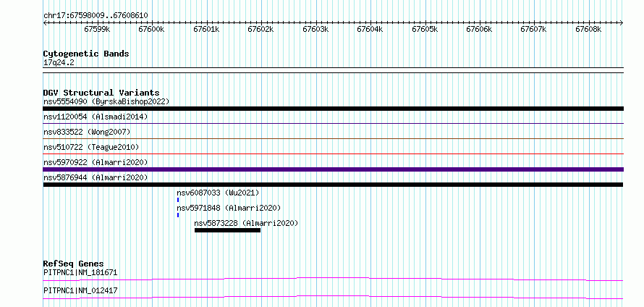Open variant nsv1120054 (Alsmadi2014) label
Viewport: 644px width, 307px height.
pos(96,117)
